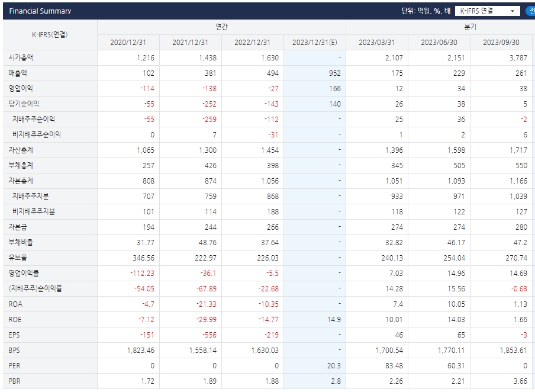535x392 pixels.
Task: Click the Financial Summary title
Action: point(40,11)
